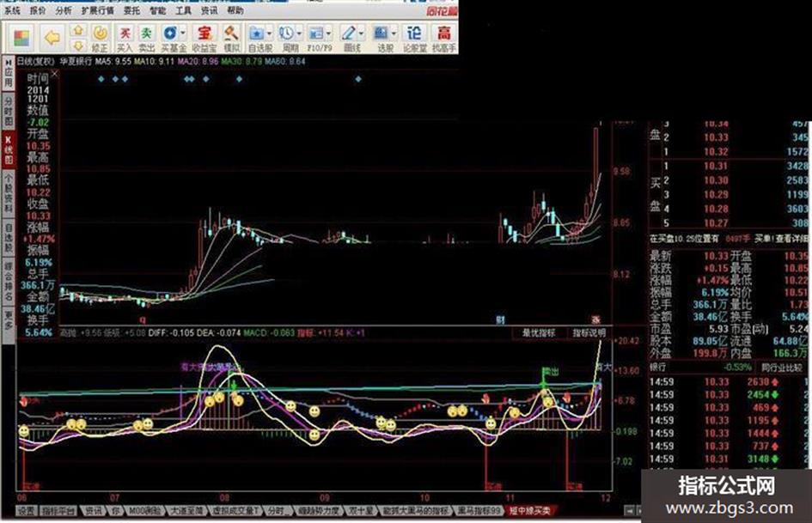
Task: Select the 大道至简 indicator tab
Action: click(186, 512)
